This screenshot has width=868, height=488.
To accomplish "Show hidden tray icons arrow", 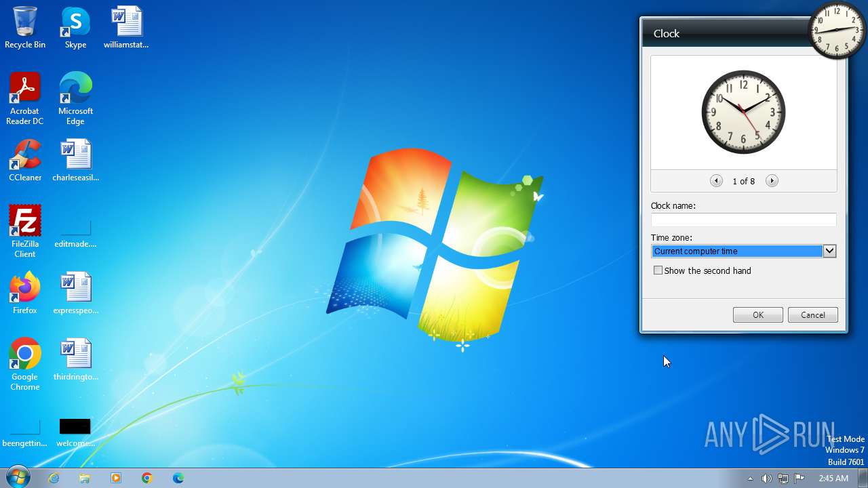I will (x=750, y=479).
